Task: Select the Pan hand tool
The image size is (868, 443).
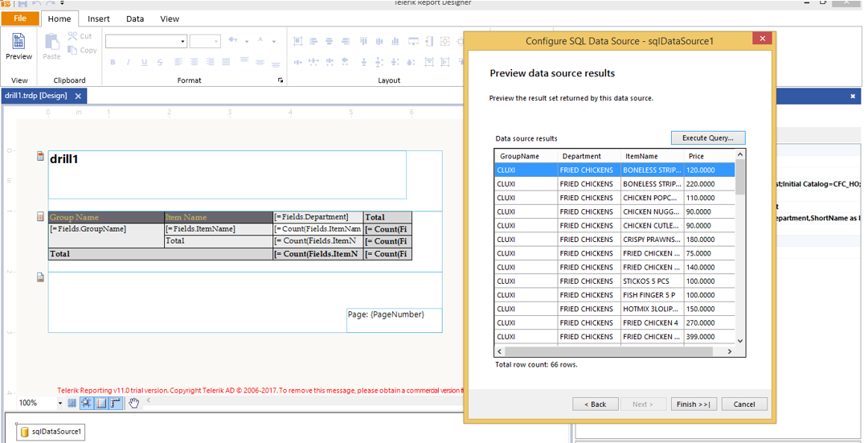Action: 133,403
